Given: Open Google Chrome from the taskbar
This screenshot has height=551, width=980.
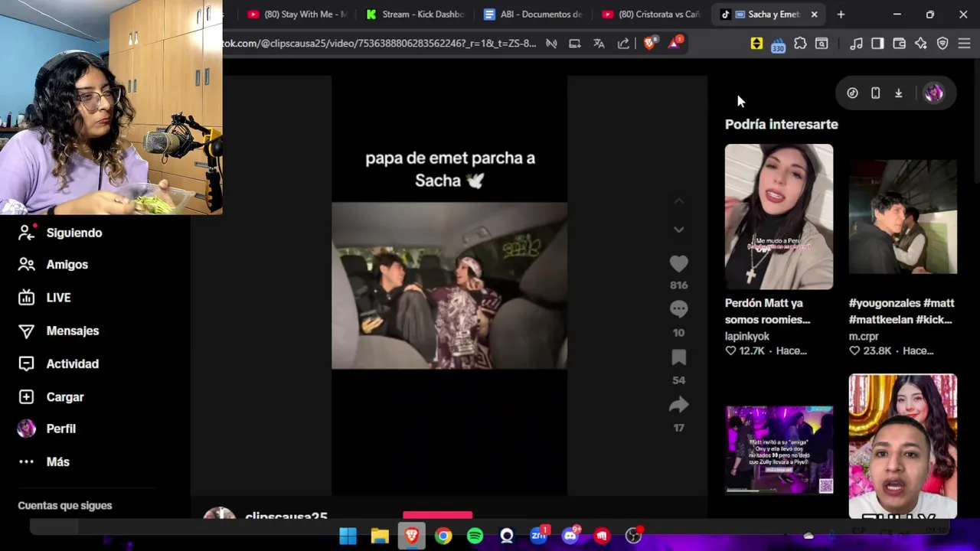Looking at the screenshot, I should click(x=443, y=536).
